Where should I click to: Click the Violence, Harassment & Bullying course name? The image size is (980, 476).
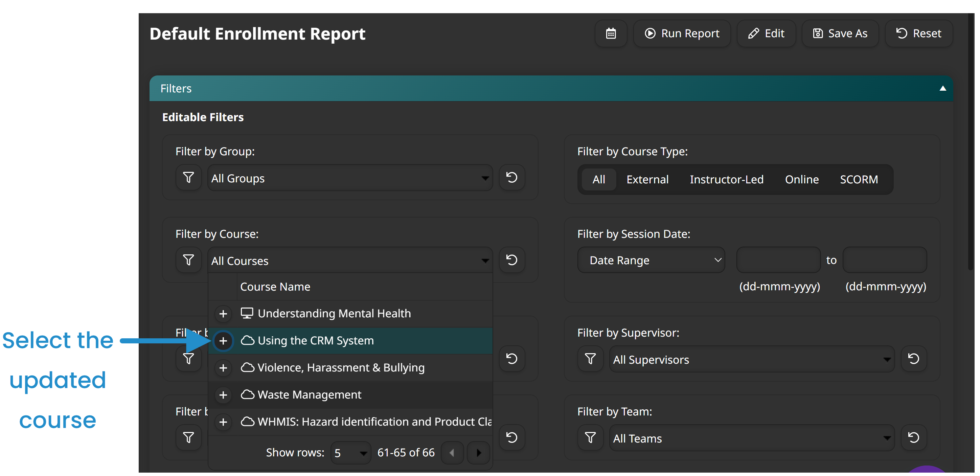pos(341,367)
